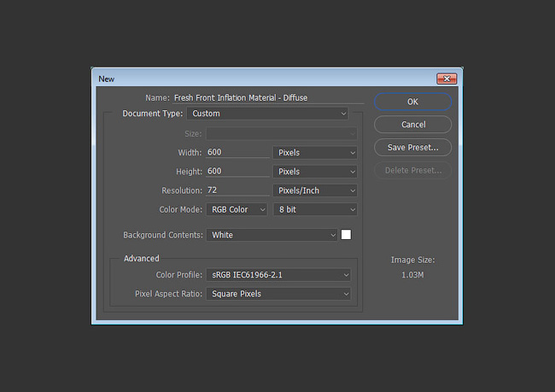
Task: Click the Color Mode label
Action: [180, 209]
